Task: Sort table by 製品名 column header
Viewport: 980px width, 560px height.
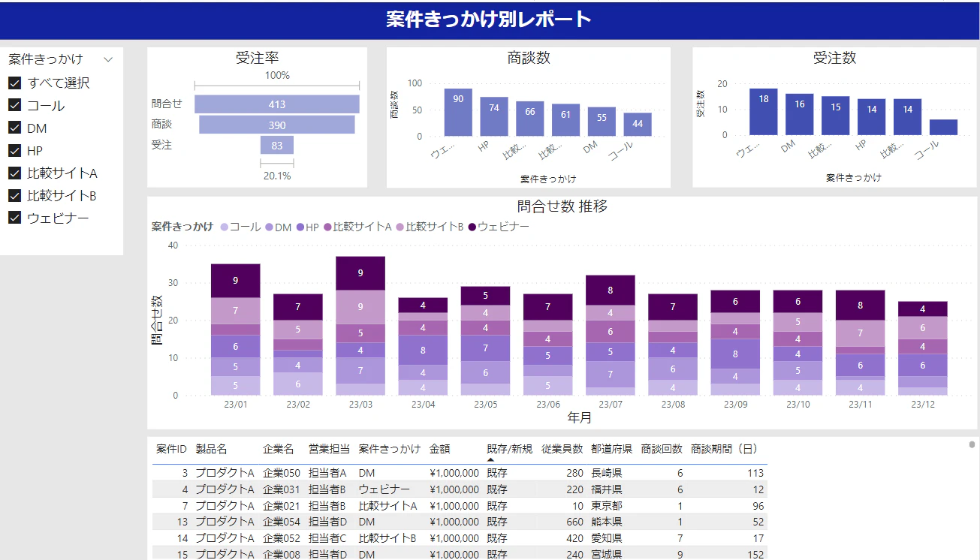Action: point(211,449)
